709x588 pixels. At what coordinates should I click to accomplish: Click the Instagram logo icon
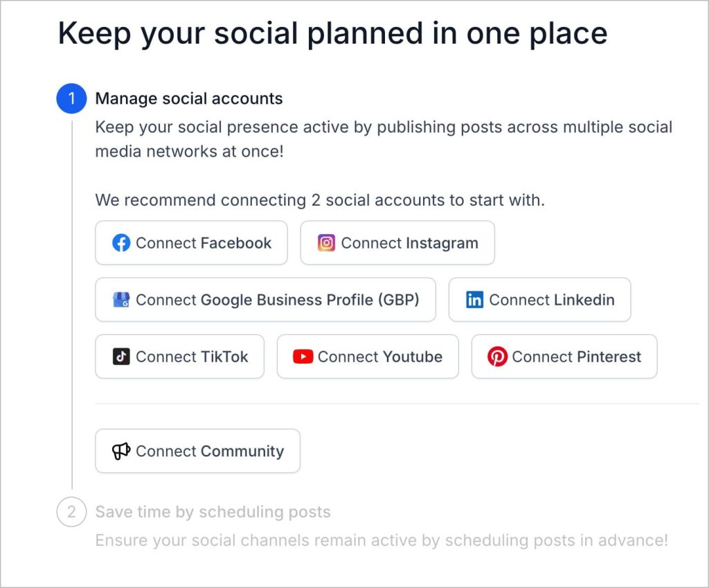click(x=326, y=243)
